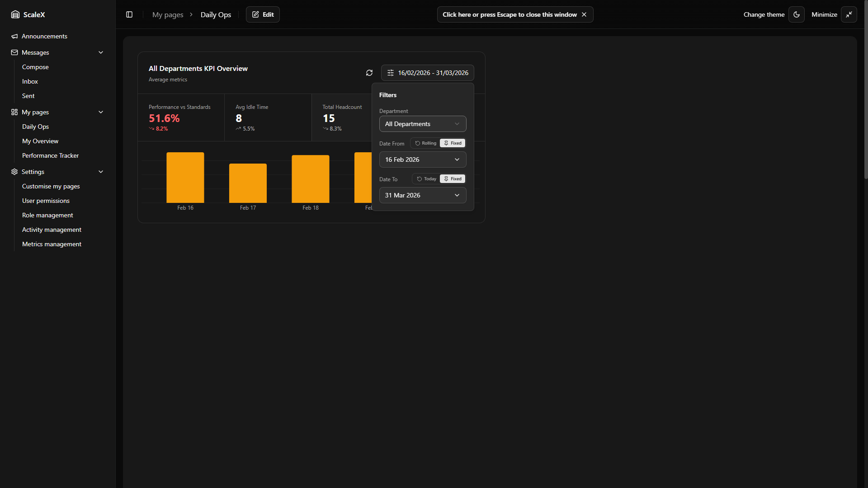Open the 31 Mar 2026 date dropdown
The height and width of the screenshot is (488, 868).
coord(422,195)
